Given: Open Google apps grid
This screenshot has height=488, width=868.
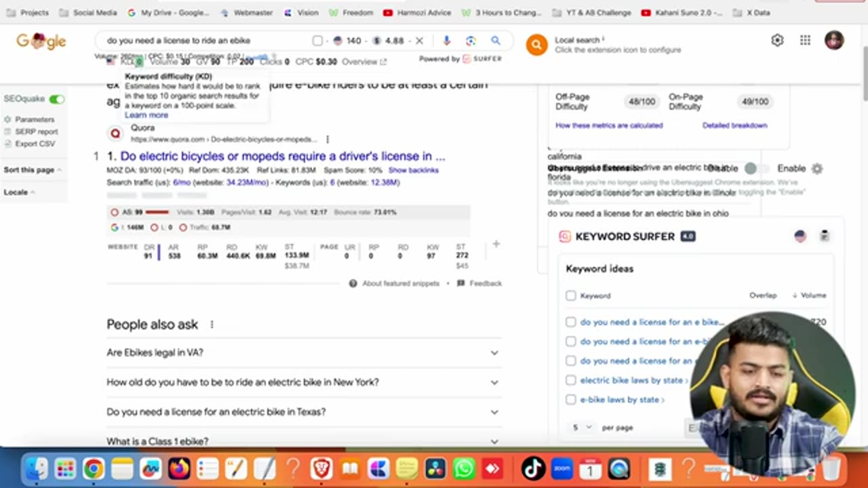Looking at the screenshot, I should pyautogui.click(x=805, y=40).
